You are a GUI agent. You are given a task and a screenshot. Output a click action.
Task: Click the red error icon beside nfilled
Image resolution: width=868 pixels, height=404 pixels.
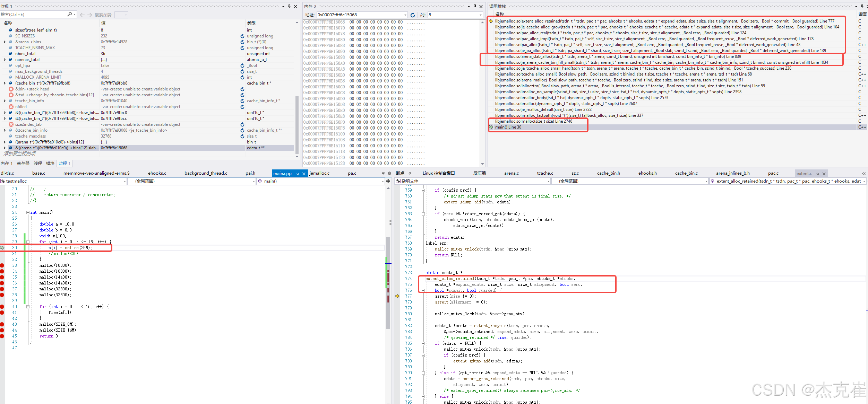click(x=11, y=106)
